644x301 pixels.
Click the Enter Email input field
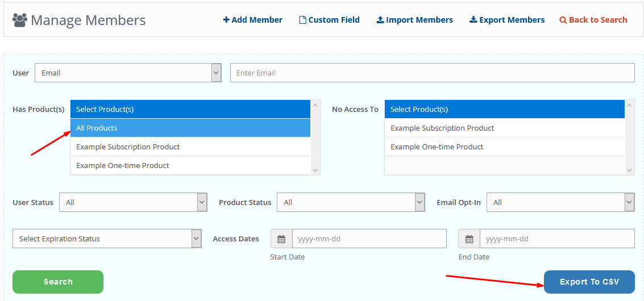pyautogui.click(x=433, y=73)
